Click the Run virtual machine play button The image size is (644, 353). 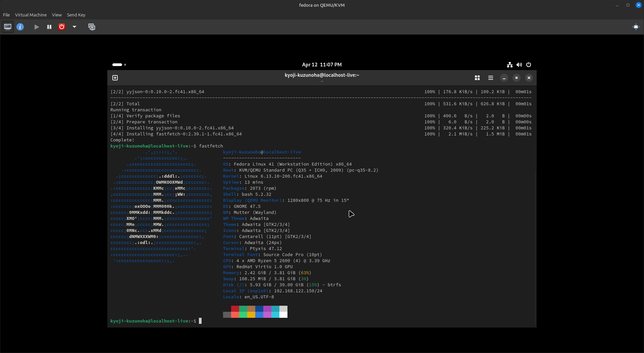[x=37, y=27]
